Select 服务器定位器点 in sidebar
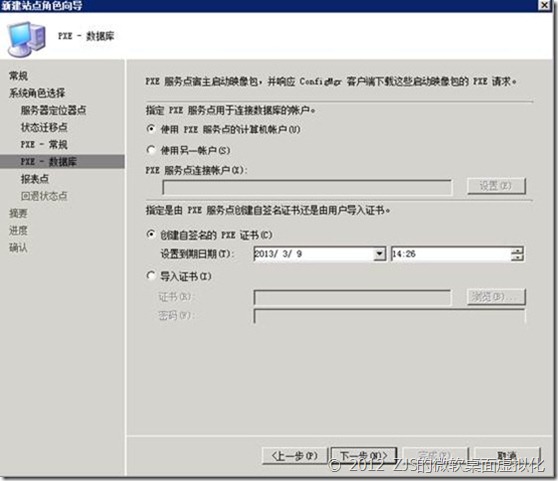 point(53,110)
